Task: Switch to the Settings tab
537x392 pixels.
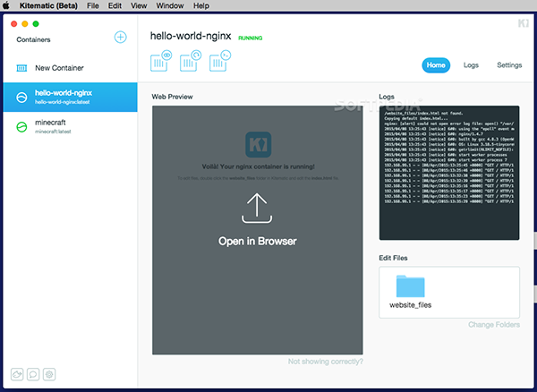Action: click(509, 65)
